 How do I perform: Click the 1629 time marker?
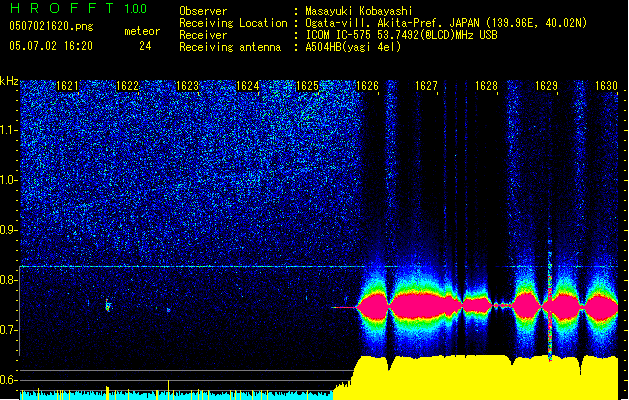coord(546,86)
